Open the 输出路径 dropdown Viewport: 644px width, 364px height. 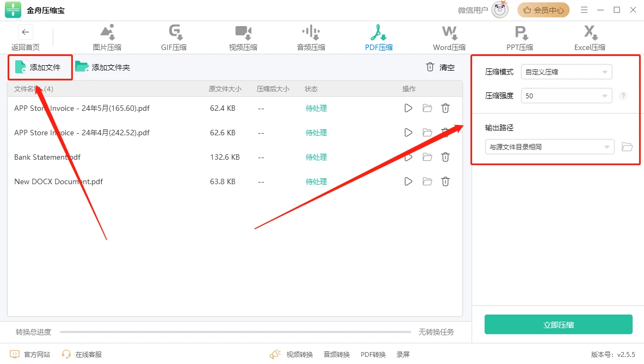[549, 147]
